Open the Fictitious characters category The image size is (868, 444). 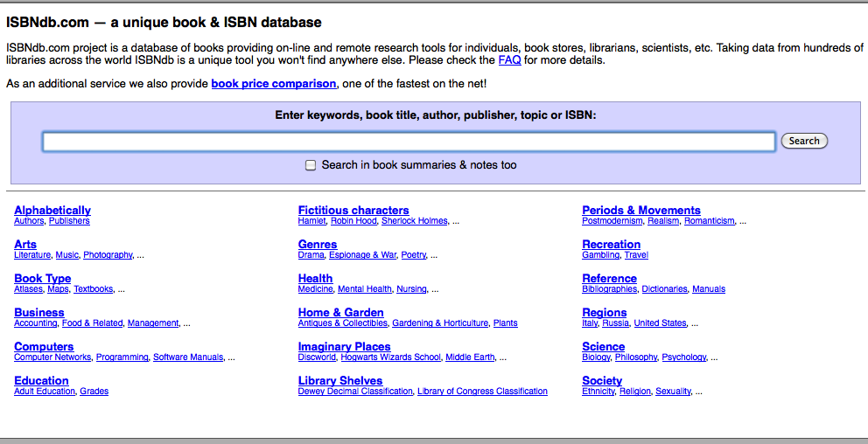coord(353,210)
